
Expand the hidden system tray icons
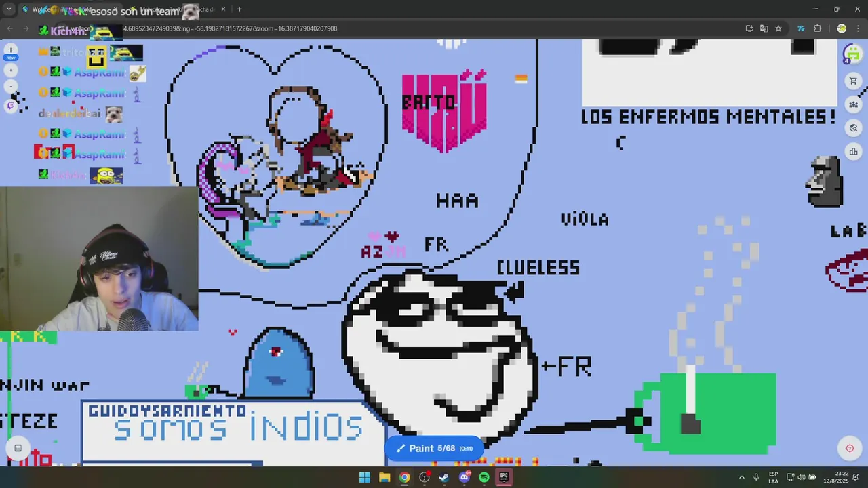[741, 477]
